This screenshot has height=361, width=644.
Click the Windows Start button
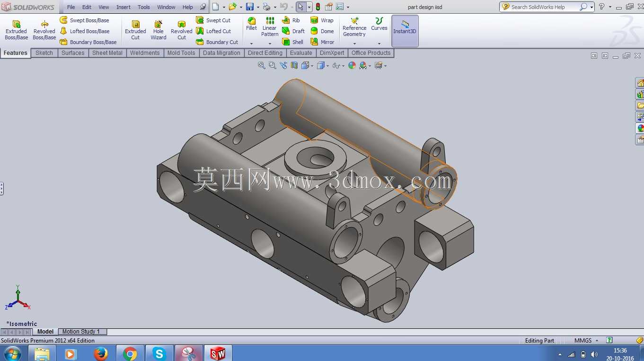point(12,353)
